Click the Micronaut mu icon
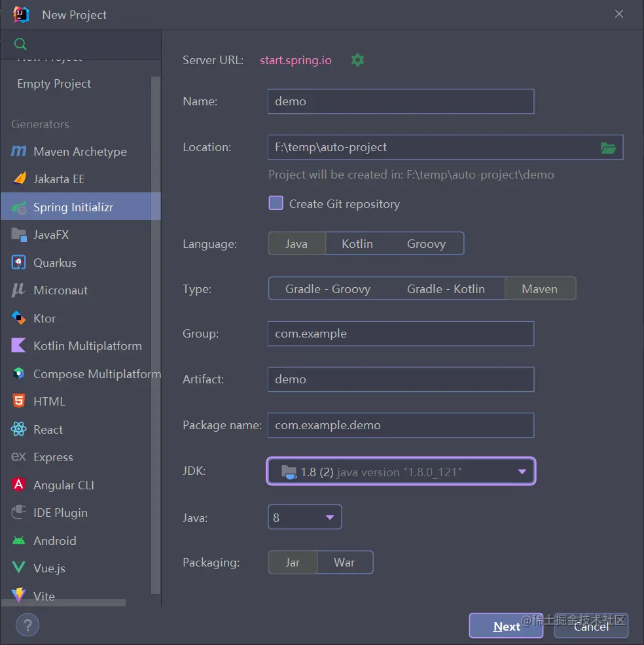 18,290
